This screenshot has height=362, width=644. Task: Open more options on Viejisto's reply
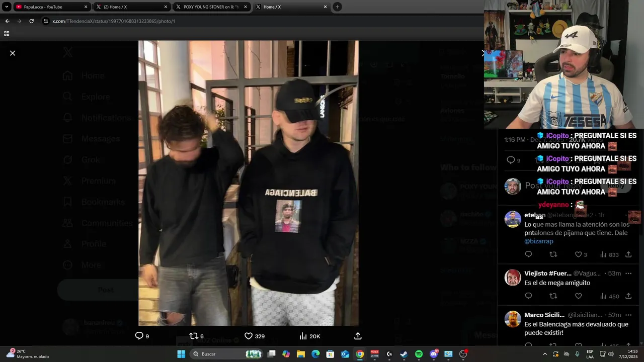pos(628,274)
